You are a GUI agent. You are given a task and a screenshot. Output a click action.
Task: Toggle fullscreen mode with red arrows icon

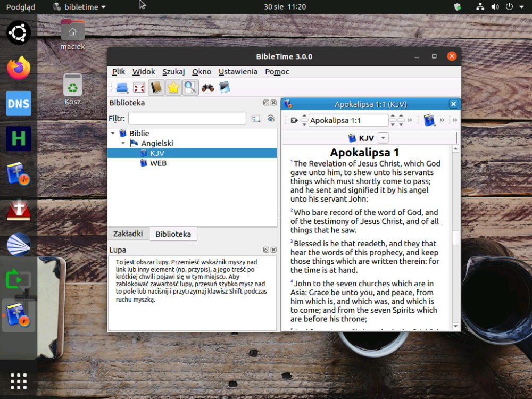(139, 88)
